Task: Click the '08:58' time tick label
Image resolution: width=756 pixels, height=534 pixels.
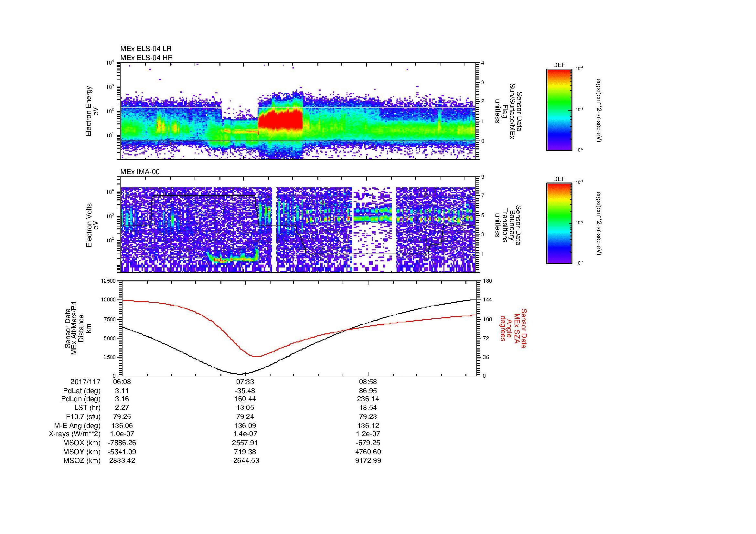Action: [368, 382]
